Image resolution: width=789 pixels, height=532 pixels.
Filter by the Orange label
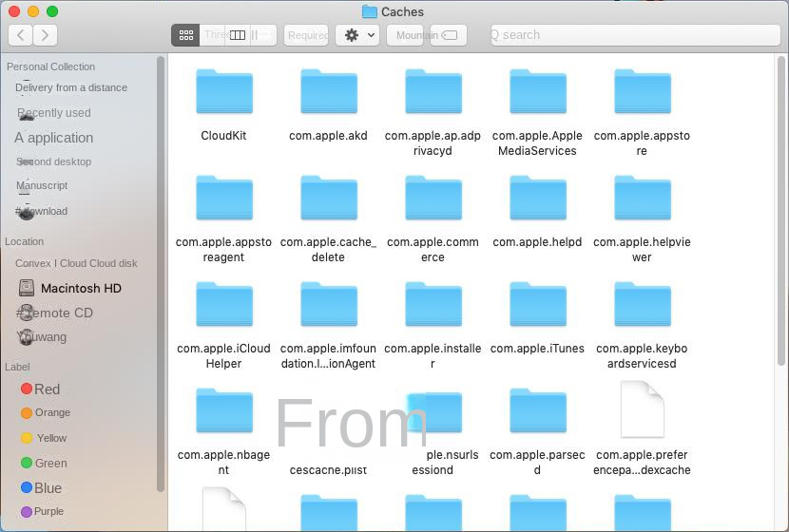pos(46,412)
